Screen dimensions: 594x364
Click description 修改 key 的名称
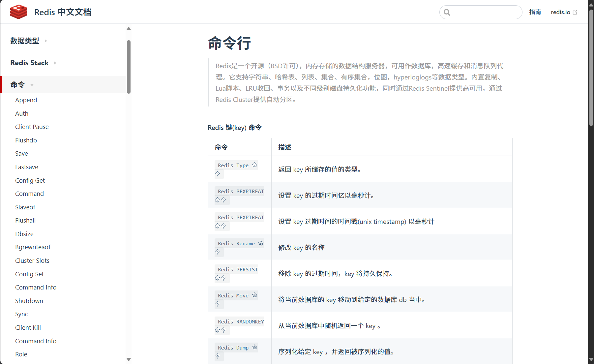tap(301, 248)
